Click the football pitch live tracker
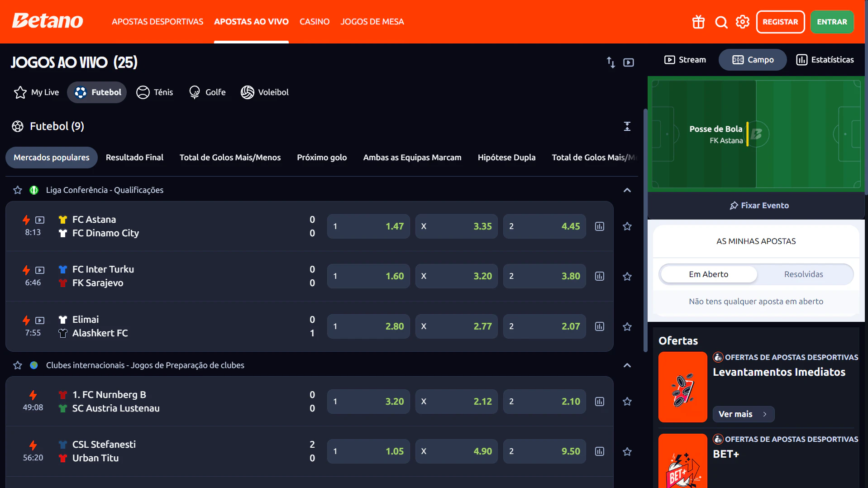The height and width of the screenshot is (488, 868). pyautogui.click(x=756, y=134)
